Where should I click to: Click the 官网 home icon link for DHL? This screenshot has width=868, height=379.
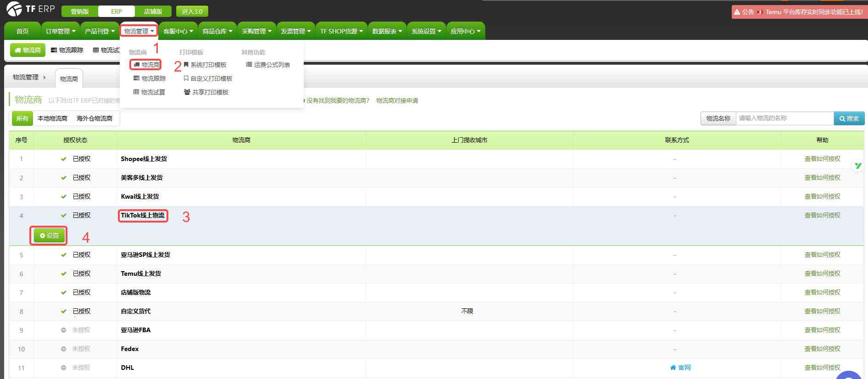[x=680, y=368]
